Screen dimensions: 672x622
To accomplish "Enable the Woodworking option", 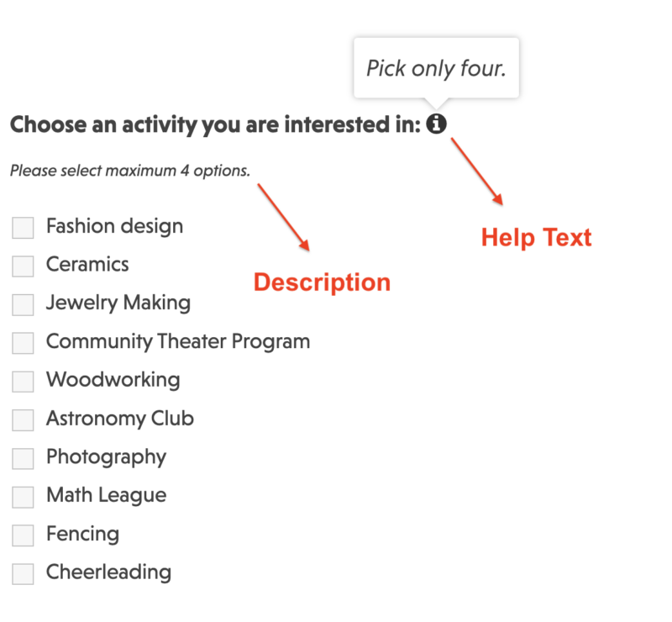I will (x=22, y=381).
